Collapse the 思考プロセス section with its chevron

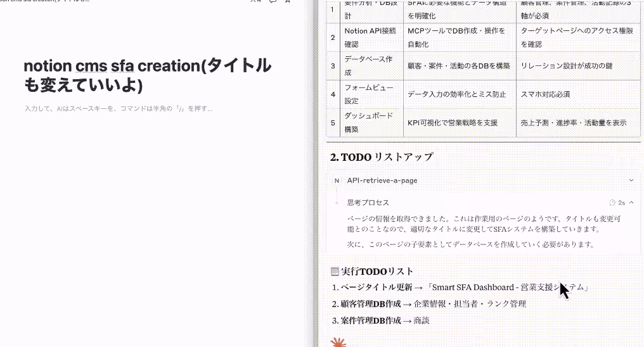click(631, 203)
